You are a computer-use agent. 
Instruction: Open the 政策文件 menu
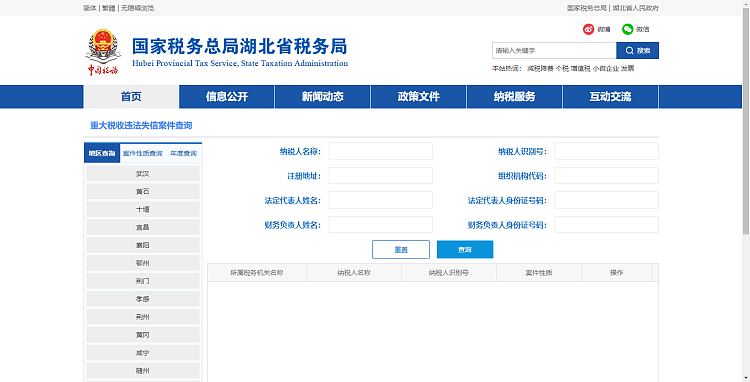tap(419, 97)
